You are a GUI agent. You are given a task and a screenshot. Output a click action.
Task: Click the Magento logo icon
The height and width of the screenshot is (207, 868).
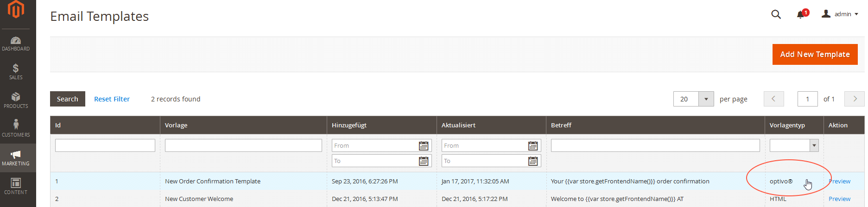tap(16, 10)
